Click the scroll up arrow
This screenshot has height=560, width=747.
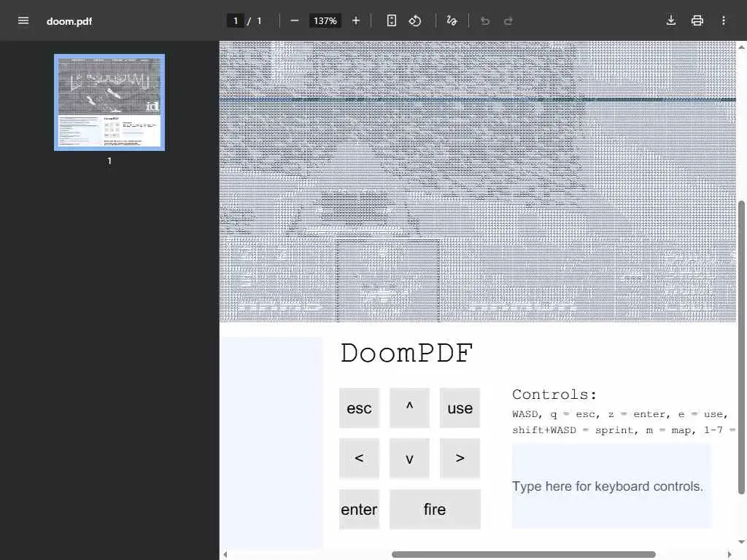741,47
